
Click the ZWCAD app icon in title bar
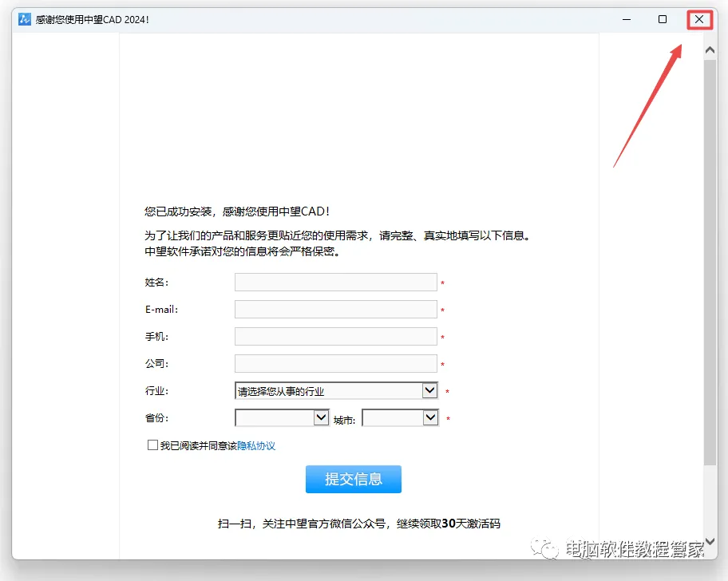pos(24,19)
